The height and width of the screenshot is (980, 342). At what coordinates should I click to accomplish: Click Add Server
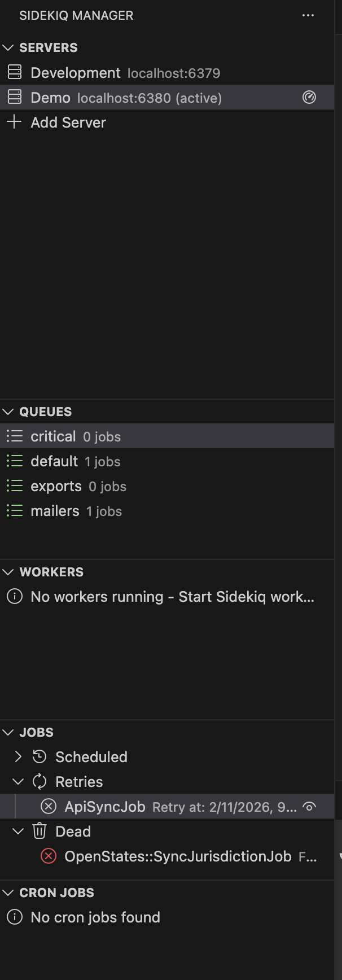(68, 122)
